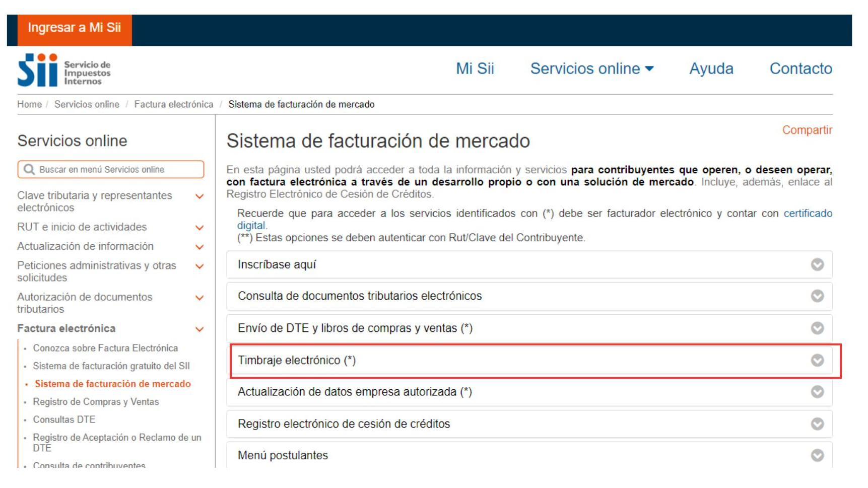The image size is (868, 488).
Task: Open Registro de Aceptación o Reclamo de un DTE
Action: coord(117,443)
